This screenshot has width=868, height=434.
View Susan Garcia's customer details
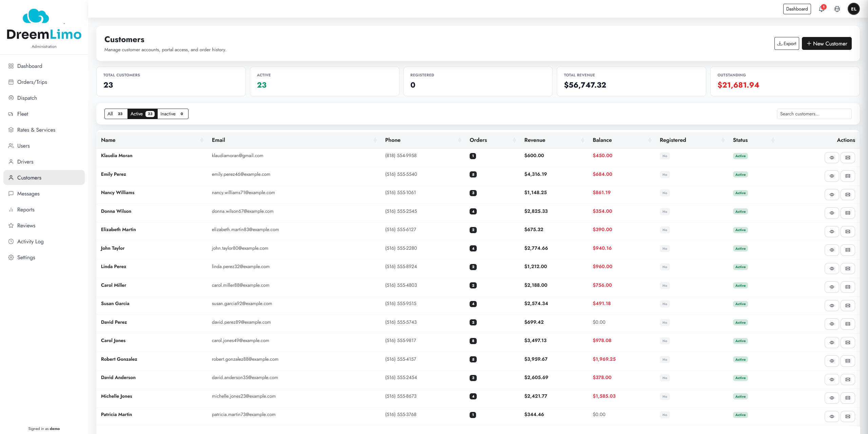pos(832,305)
